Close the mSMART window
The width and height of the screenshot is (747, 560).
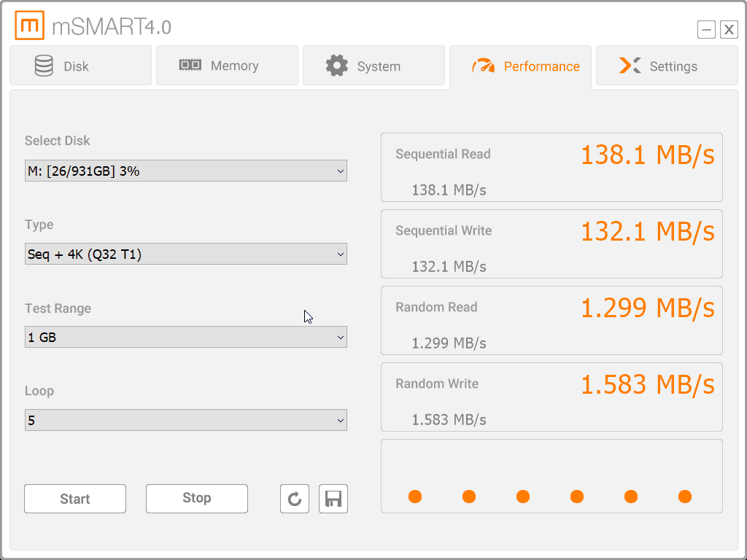pyautogui.click(x=729, y=29)
